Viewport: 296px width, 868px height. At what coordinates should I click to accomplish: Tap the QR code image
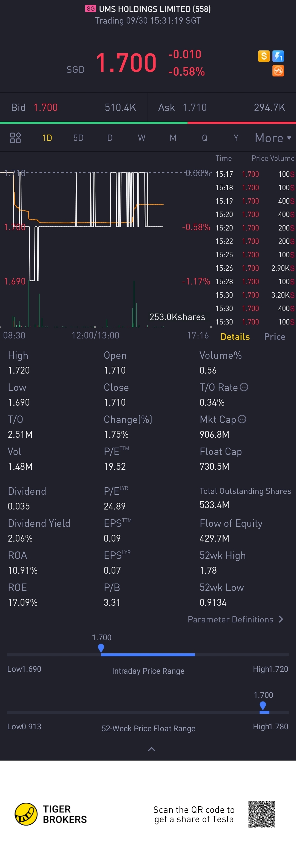(x=262, y=814)
